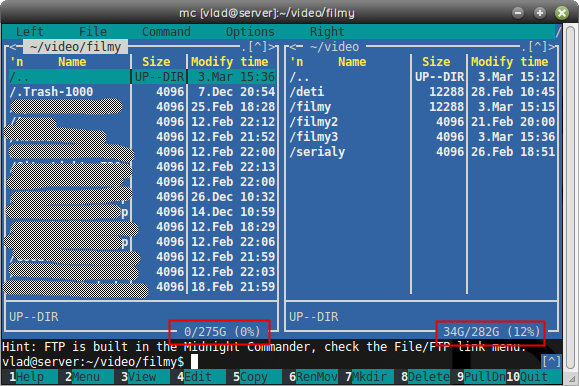Click the right panel 34G/282G disk usage

(491, 332)
